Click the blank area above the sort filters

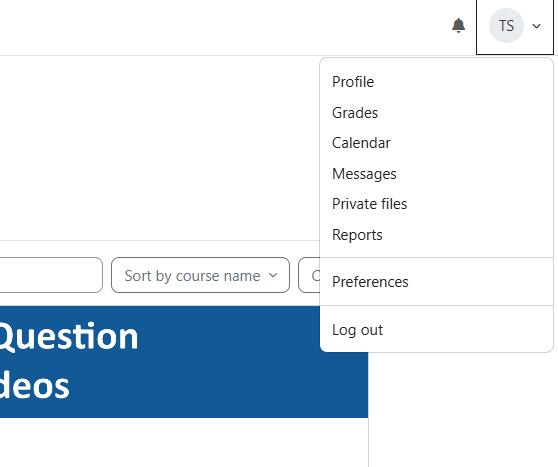click(x=159, y=148)
